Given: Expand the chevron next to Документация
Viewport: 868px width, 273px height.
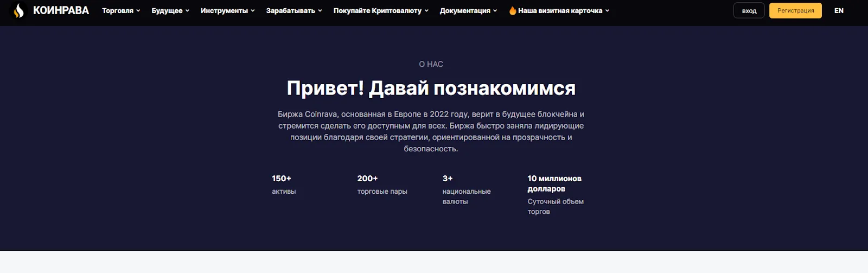Looking at the screenshot, I should click(495, 11).
